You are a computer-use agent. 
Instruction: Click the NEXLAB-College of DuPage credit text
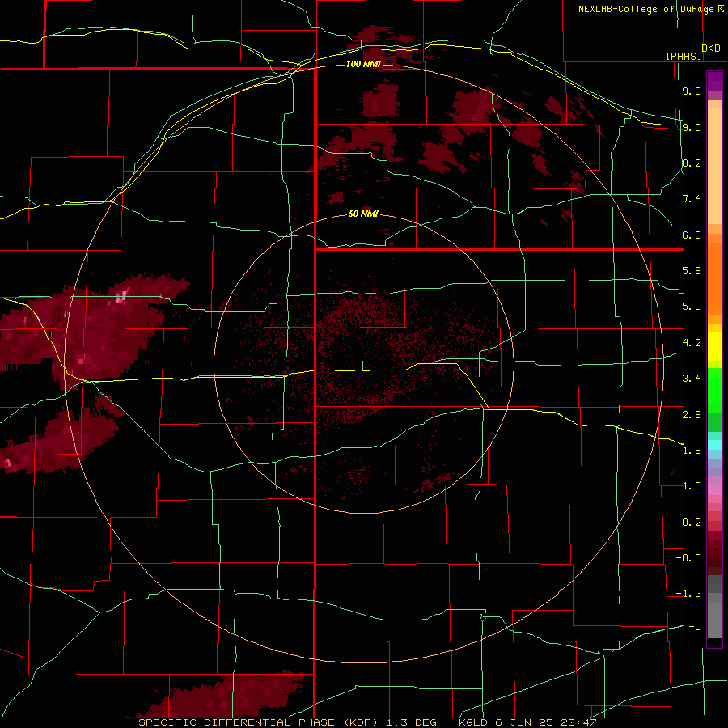(x=645, y=9)
